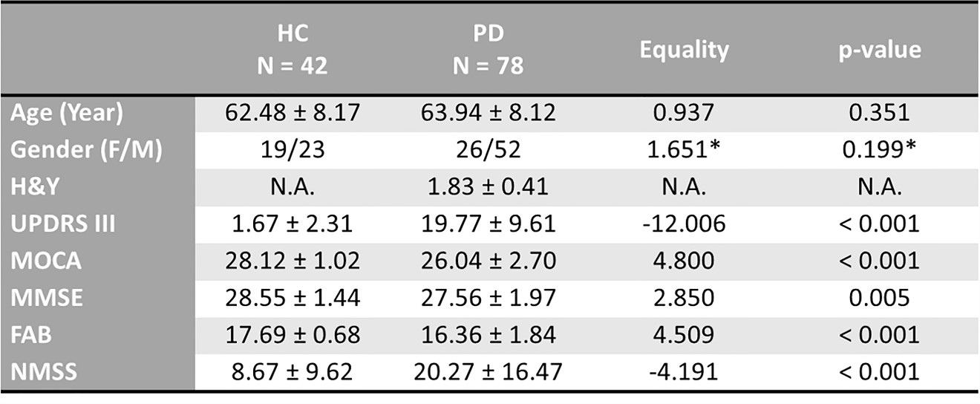This screenshot has width=980, height=404.
Task: Select the Equality column header
Action: tap(684, 50)
